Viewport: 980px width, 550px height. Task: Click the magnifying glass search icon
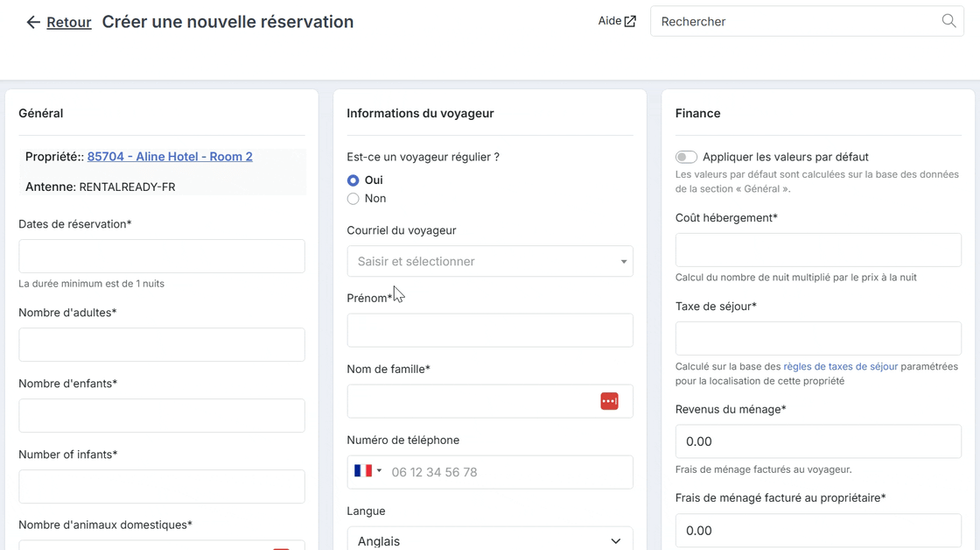948,21
